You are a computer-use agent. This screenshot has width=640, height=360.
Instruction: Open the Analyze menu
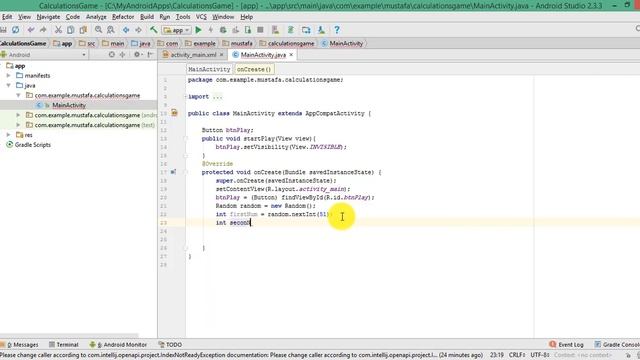[x=96, y=17]
